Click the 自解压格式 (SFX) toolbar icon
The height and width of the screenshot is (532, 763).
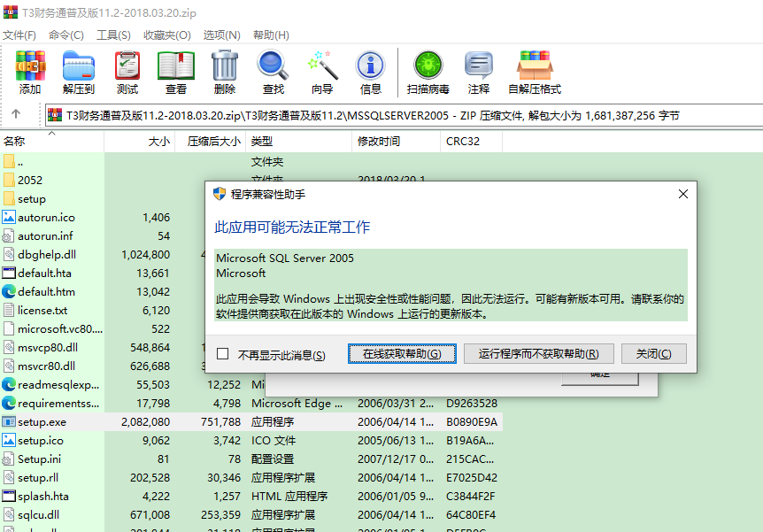tap(535, 66)
